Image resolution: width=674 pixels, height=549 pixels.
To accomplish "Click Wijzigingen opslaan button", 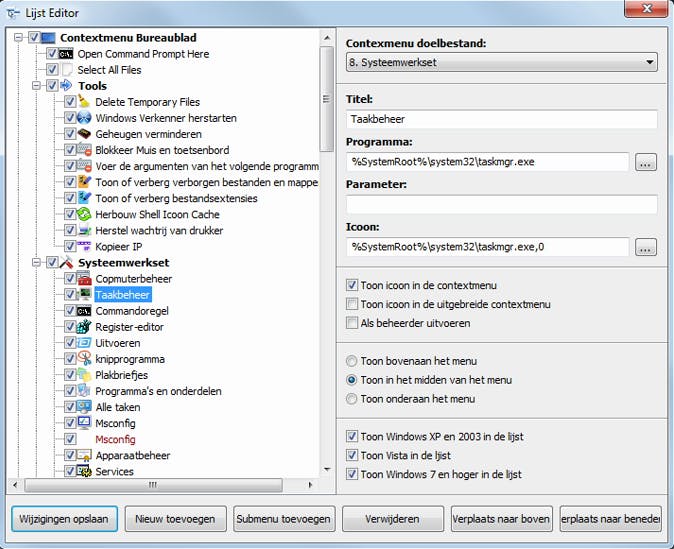I will pyautogui.click(x=64, y=519).
